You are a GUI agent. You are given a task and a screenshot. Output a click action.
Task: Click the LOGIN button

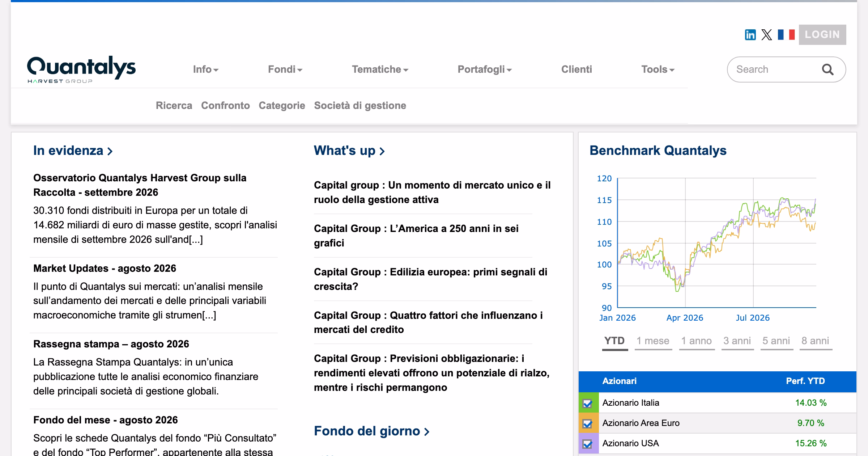click(x=822, y=35)
